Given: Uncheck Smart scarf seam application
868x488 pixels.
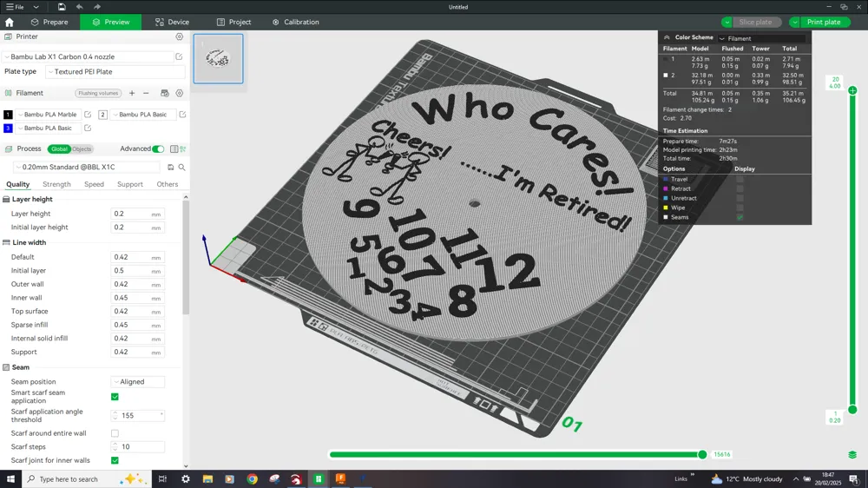Looking at the screenshot, I should point(115,397).
